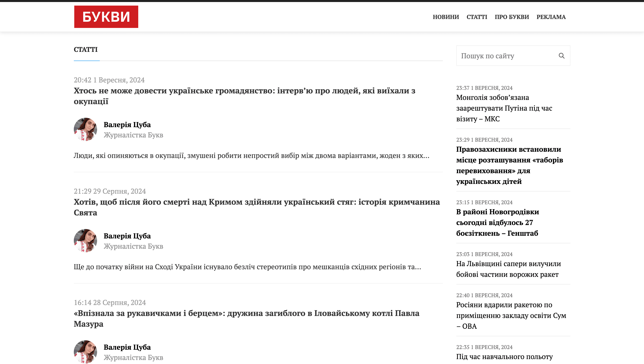Open article about Crimean Svyat's story
This screenshot has width=644, height=364.
(x=257, y=207)
